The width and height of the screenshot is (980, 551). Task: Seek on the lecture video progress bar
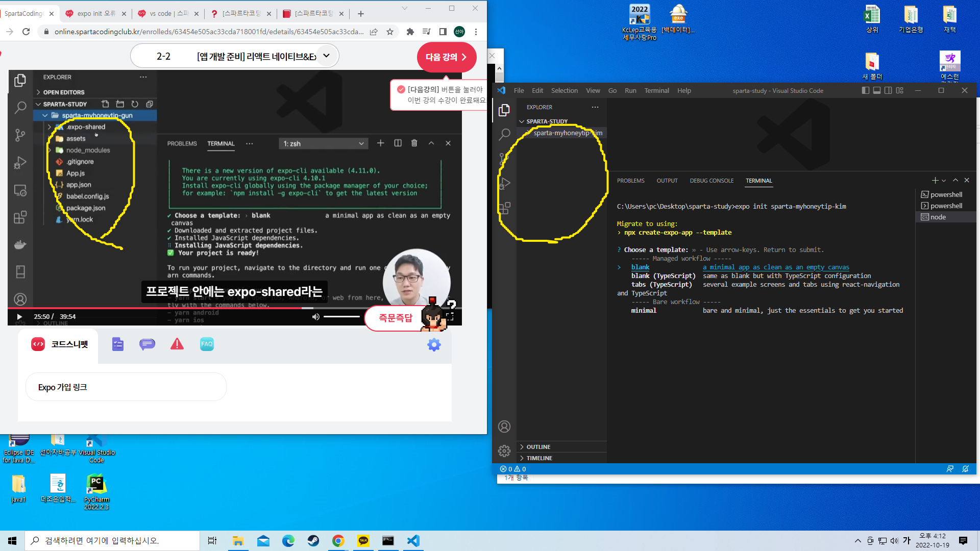tap(235, 308)
